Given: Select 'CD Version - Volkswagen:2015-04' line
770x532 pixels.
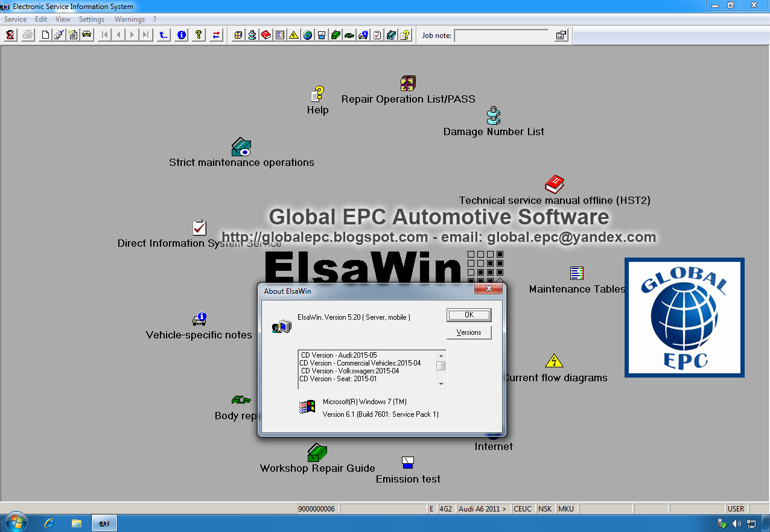Looking at the screenshot, I should [x=350, y=371].
